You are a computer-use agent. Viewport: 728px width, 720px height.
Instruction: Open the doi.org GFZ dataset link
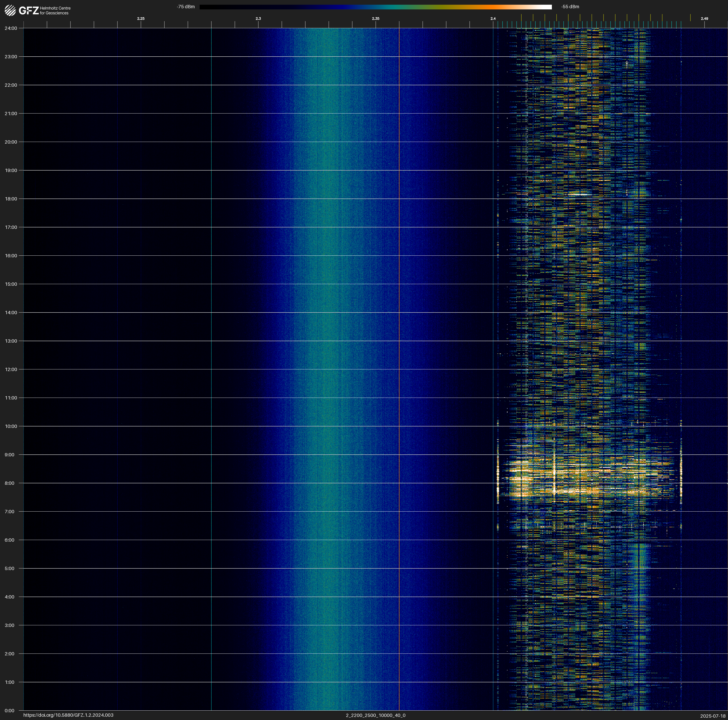point(68,715)
